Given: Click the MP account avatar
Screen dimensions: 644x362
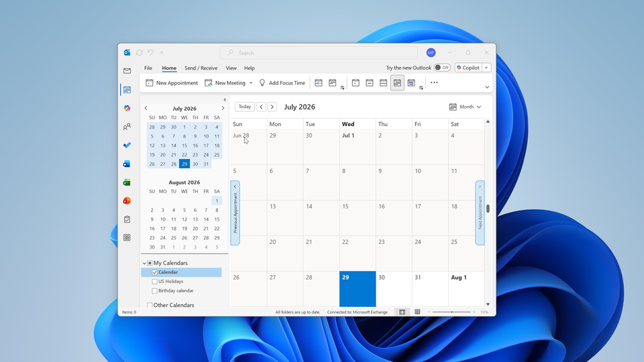Looking at the screenshot, I should click(x=431, y=52).
